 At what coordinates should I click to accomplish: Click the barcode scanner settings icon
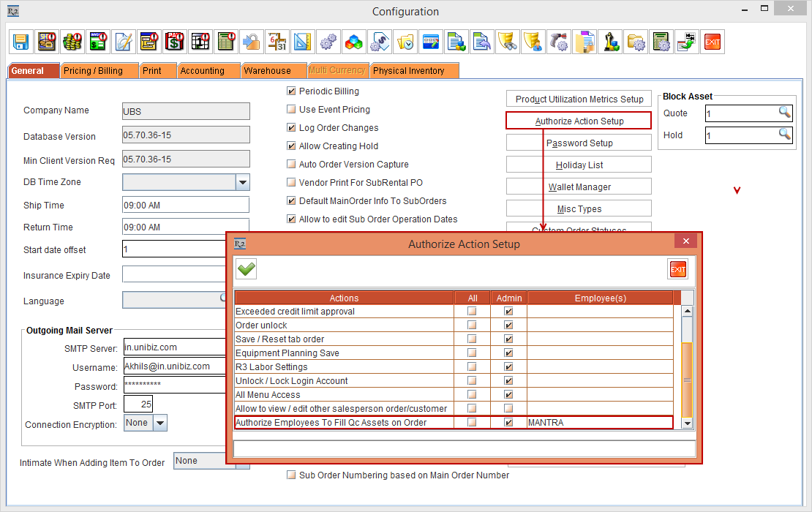[x=559, y=42]
